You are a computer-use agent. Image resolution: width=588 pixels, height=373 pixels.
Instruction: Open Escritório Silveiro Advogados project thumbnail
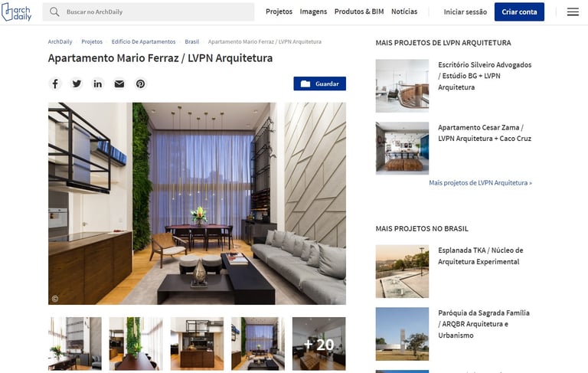click(402, 86)
